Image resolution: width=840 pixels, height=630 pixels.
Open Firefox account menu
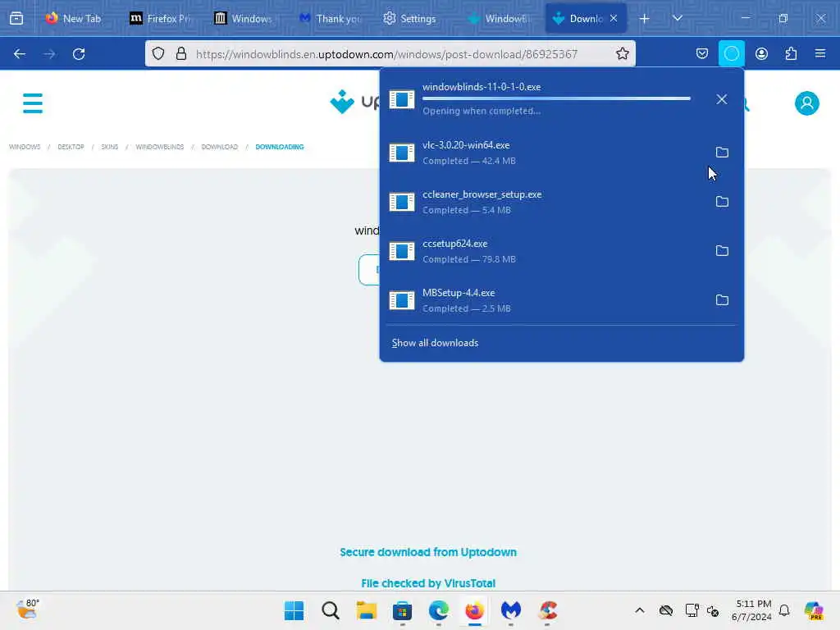click(x=761, y=53)
